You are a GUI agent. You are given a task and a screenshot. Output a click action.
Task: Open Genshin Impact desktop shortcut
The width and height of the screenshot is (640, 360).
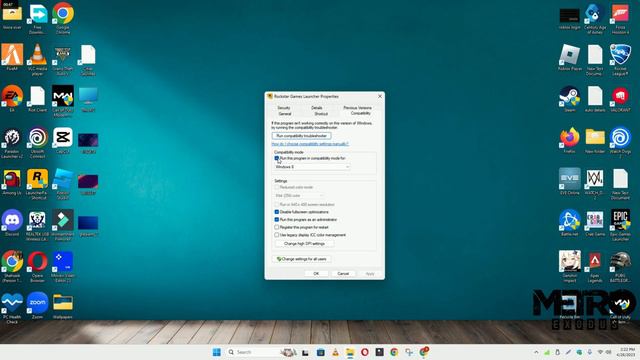[569, 267]
